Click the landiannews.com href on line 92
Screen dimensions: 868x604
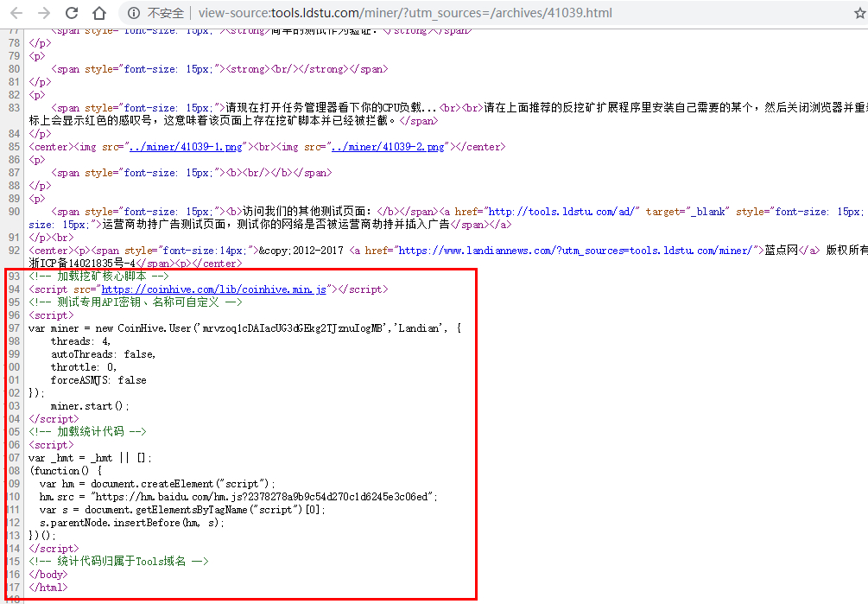pyautogui.click(x=577, y=251)
